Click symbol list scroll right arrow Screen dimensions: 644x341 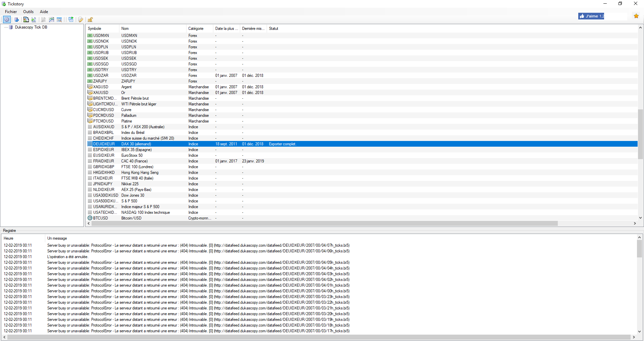coord(635,224)
